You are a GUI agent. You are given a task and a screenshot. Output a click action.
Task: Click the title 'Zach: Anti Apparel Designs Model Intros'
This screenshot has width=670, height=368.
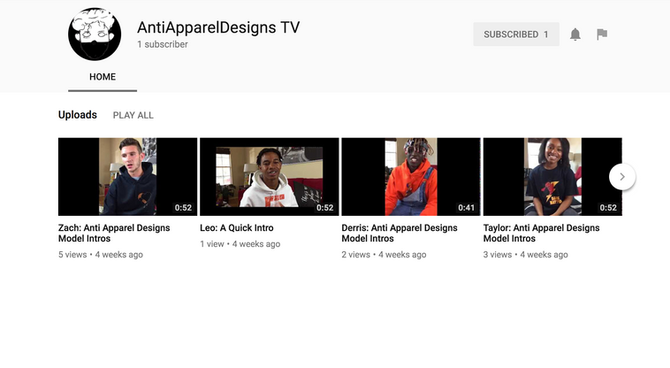pyautogui.click(x=114, y=233)
